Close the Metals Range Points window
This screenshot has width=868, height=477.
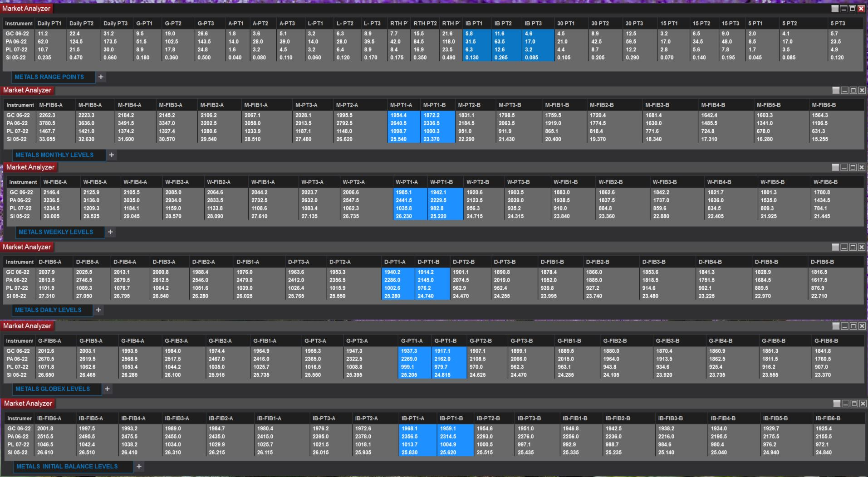(x=861, y=9)
